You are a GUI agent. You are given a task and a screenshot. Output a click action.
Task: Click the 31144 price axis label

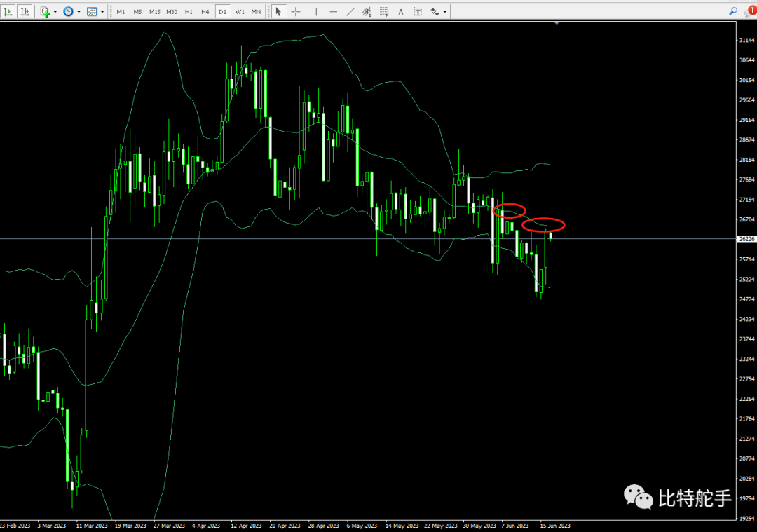(746, 40)
